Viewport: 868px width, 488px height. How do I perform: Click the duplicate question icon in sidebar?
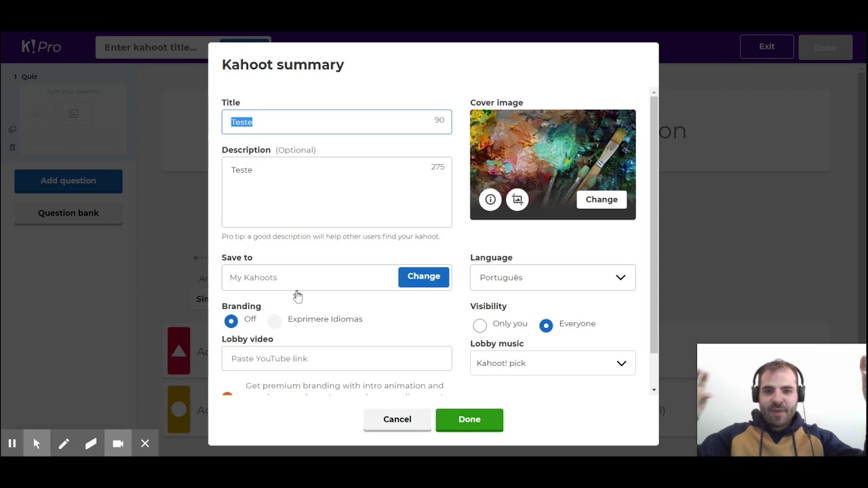pyautogui.click(x=12, y=129)
